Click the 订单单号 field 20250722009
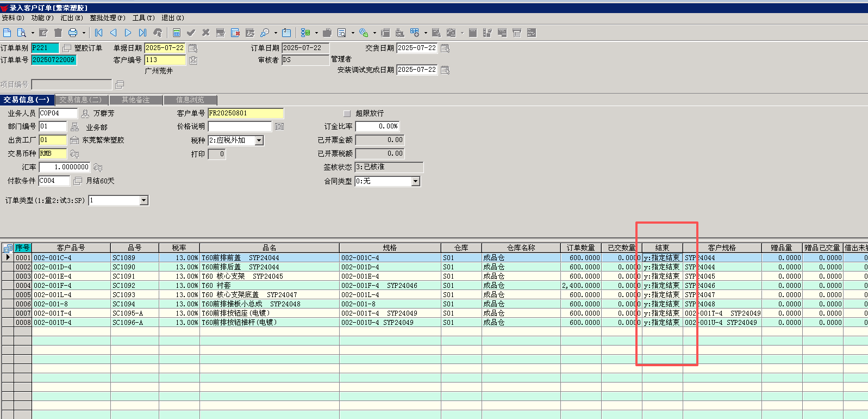The width and height of the screenshot is (868, 419). [x=53, y=60]
